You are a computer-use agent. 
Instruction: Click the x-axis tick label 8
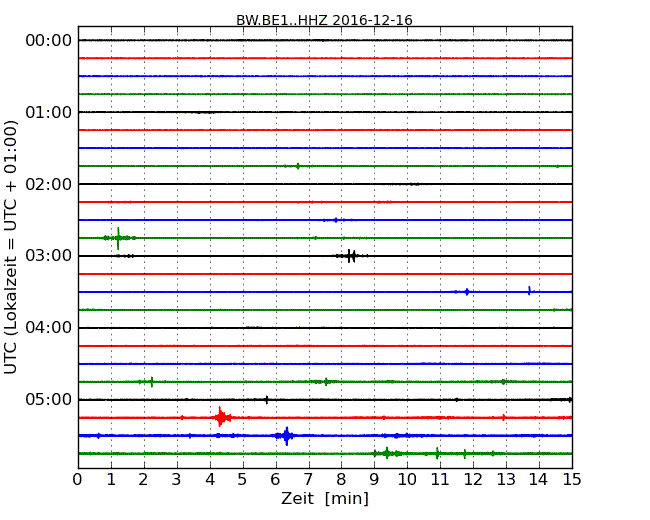tap(341, 480)
